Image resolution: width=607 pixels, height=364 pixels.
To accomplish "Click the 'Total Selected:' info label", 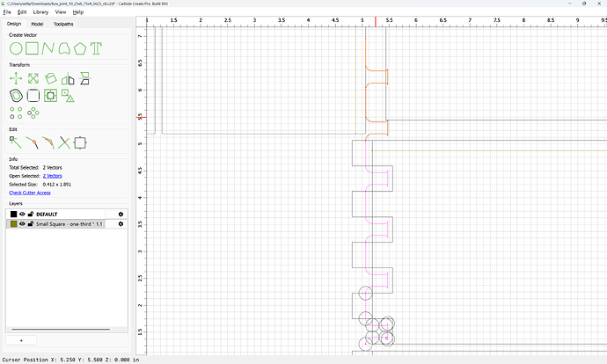I will pos(24,168).
